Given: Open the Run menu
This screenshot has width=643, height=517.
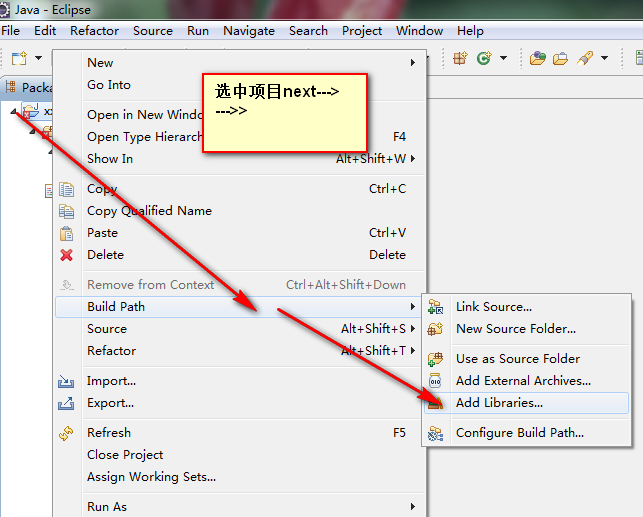Looking at the screenshot, I should click(198, 31).
